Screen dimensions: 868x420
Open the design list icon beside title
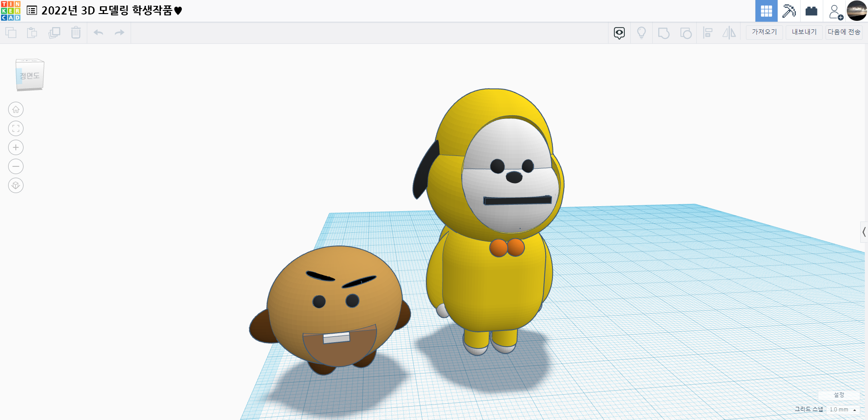coord(32,10)
